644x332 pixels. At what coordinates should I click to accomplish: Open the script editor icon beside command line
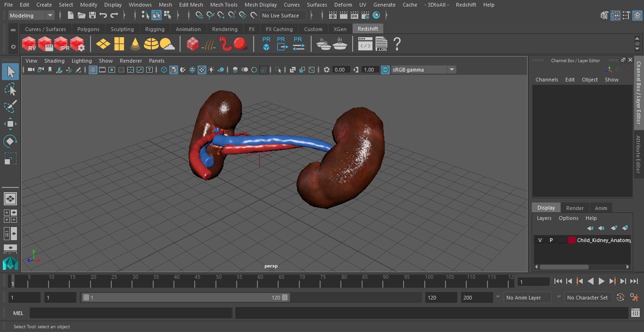pos(635,313)
